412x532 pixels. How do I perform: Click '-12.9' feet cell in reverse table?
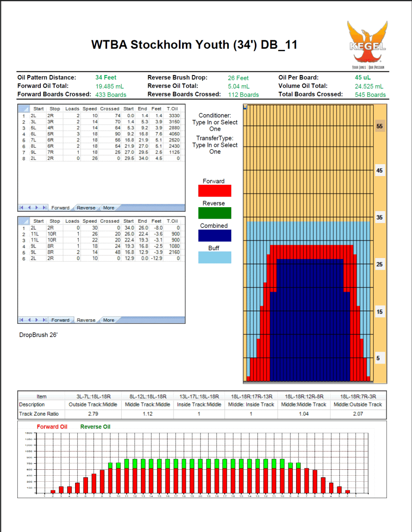[x=156, y=258]
